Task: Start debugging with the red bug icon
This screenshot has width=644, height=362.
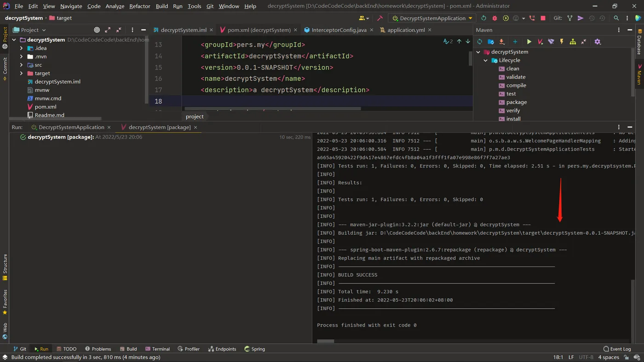Action: (494, 18)
